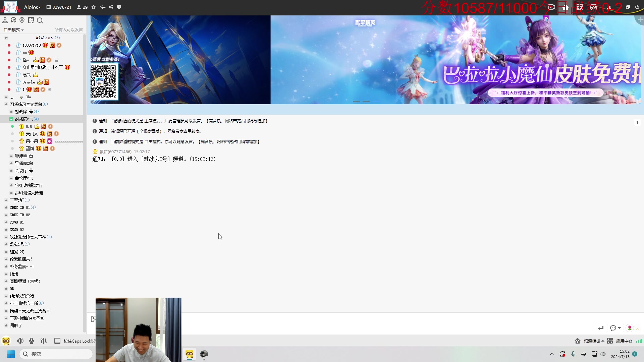
Task: Select 导师OB1台 channel
Action: click(24, 156)
